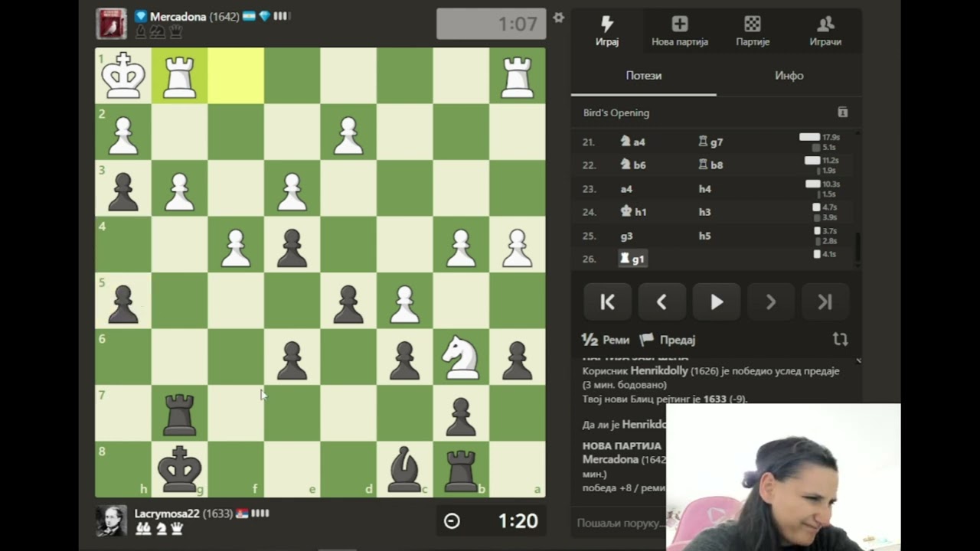Go to white's move 22 knight b6

pyautogui.click(x=632, y=165)
